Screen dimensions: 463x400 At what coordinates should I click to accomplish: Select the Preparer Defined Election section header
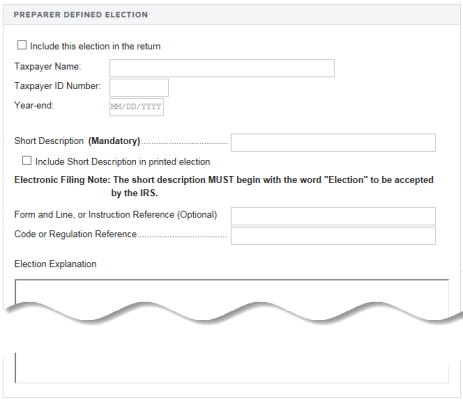(81, 15)
